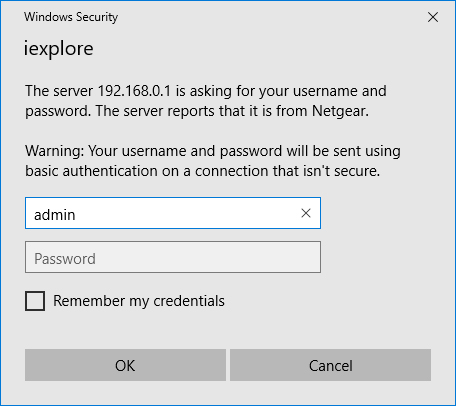This screenshot has width=456, height=406.
Task: Click the Password placeholder text
Action: [x=65, y=259]
